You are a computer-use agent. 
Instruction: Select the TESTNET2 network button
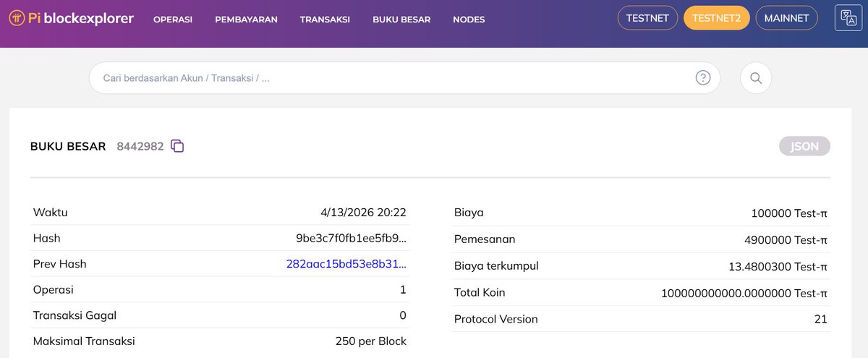(716, 18)
